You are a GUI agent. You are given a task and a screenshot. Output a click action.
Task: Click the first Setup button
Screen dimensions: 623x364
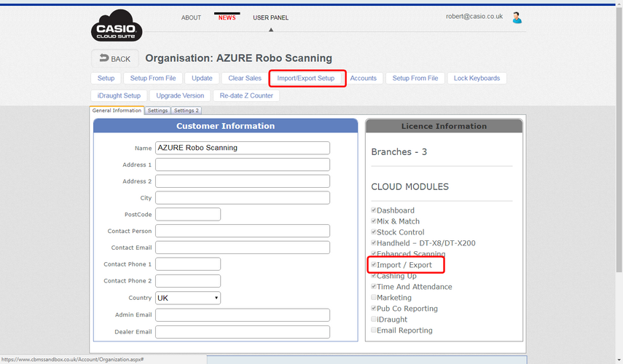click(x=106, y=78)
